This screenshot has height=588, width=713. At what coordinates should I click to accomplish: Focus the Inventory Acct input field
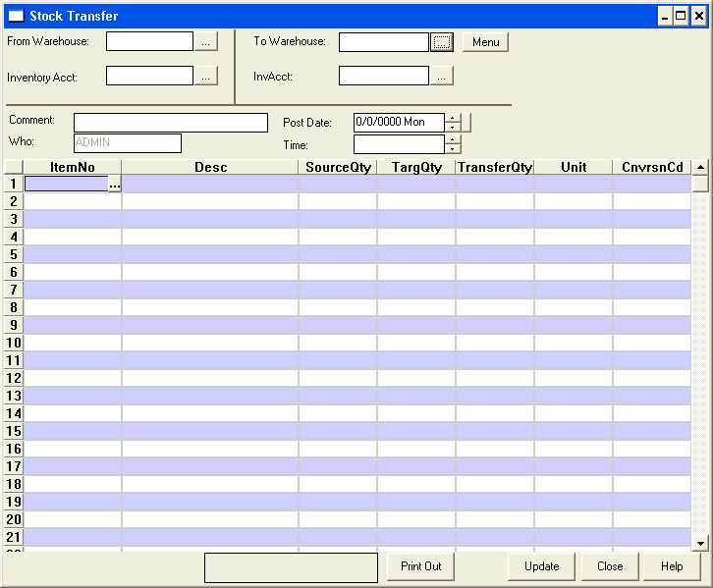click(x=149, y=76)
